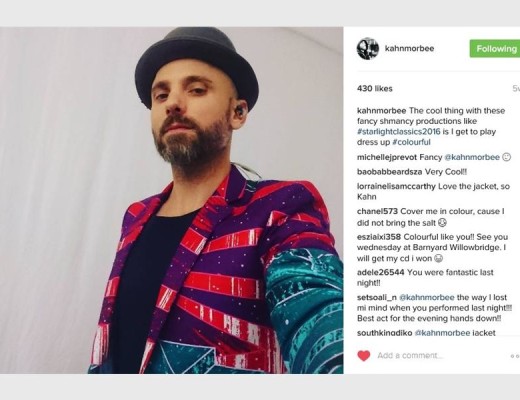Viewport: 520px width, 400px height.
Task: Toggle the green Following button
Action: (495, 49)
